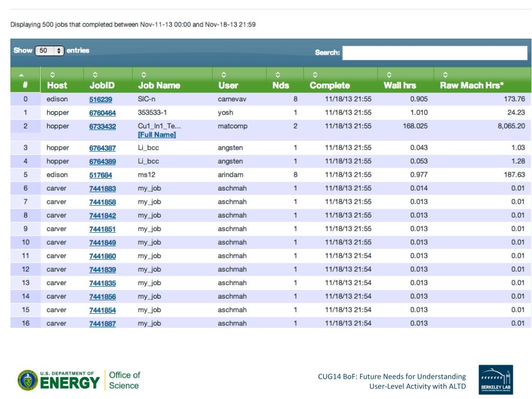Open the Show entries count dropdown
The width and height of the screenshot is (532, 399).
(x=49, y=50)
